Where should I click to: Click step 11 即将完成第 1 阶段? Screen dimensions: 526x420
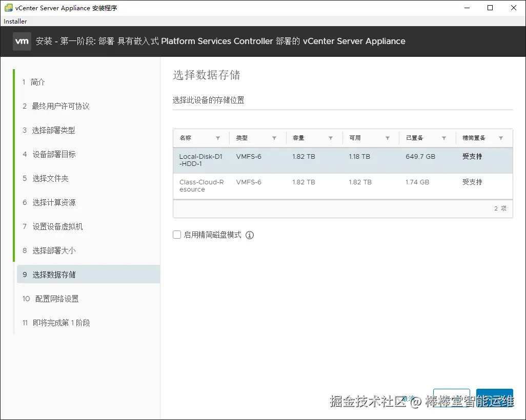pos(56,323)
